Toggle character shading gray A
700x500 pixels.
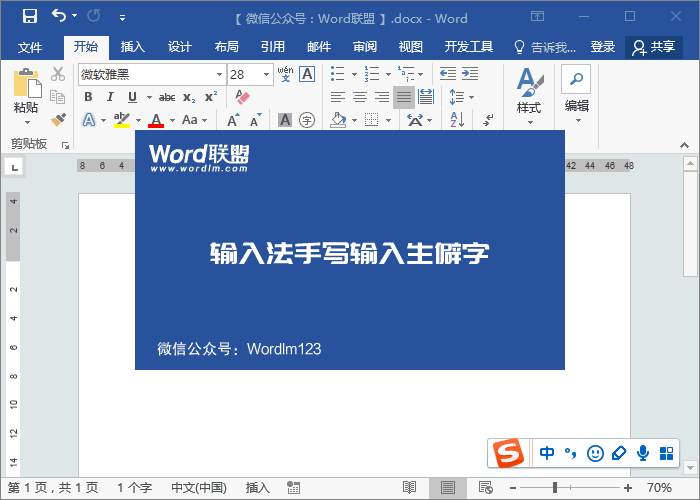click(285, 120)
